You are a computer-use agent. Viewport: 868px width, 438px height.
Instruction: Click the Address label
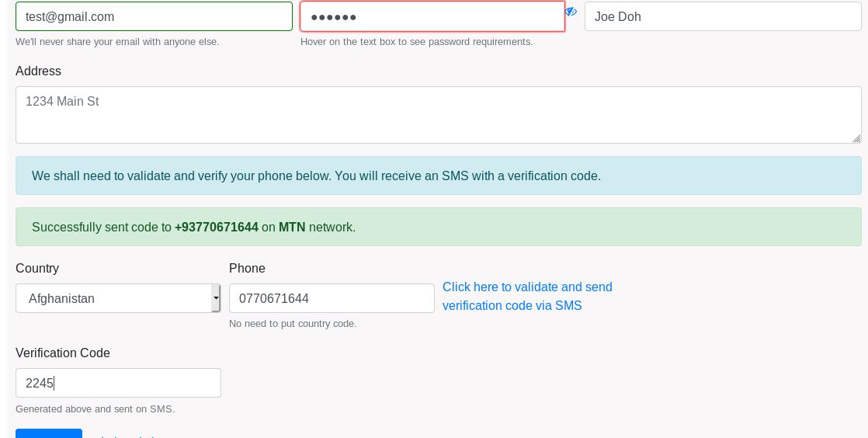tap(38, 71)
